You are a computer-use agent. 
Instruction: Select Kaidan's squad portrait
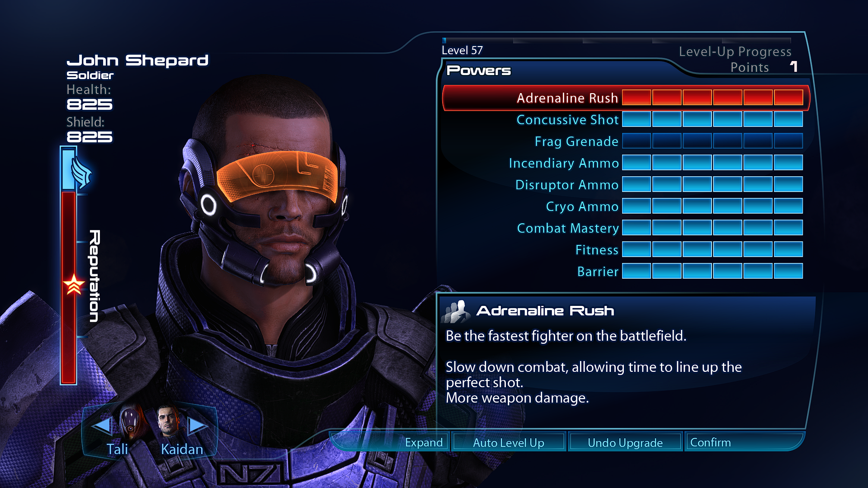coord(168,422)
